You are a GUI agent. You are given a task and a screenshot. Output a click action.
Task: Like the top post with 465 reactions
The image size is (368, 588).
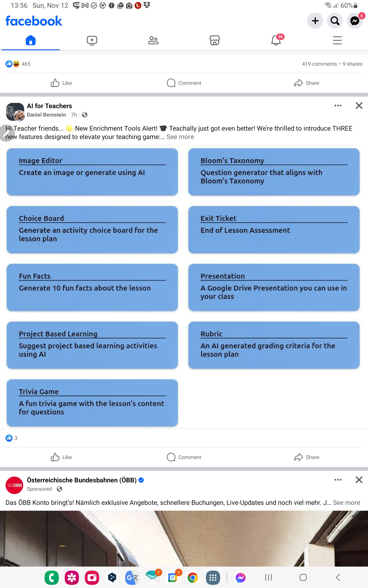pos(61,83)
